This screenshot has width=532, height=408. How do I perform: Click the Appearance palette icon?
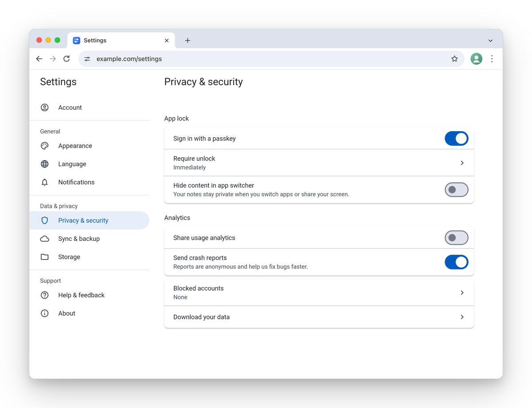[45, 146]
